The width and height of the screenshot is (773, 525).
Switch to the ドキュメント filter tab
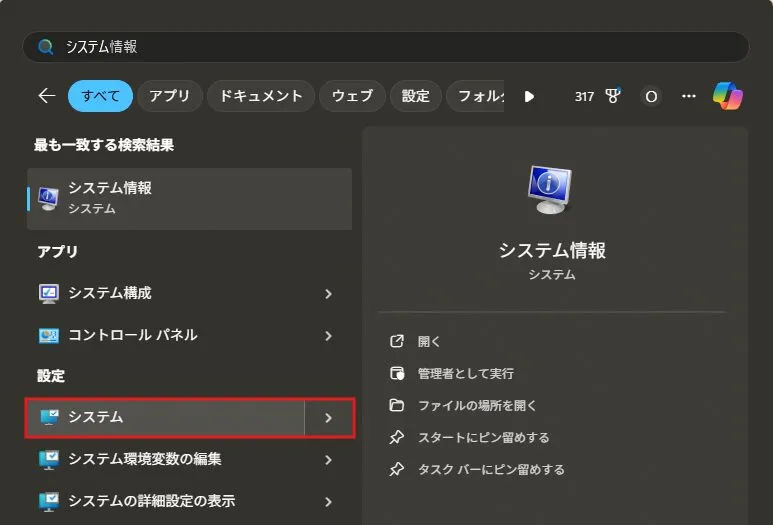261,96
